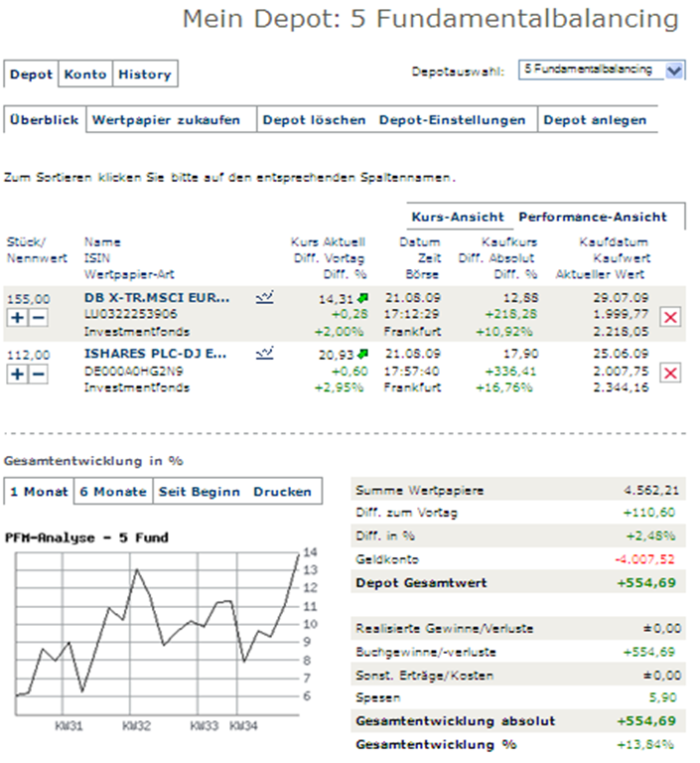Click Depot löschen link
This screenshot has height=763, width=700.
[314, 119]
